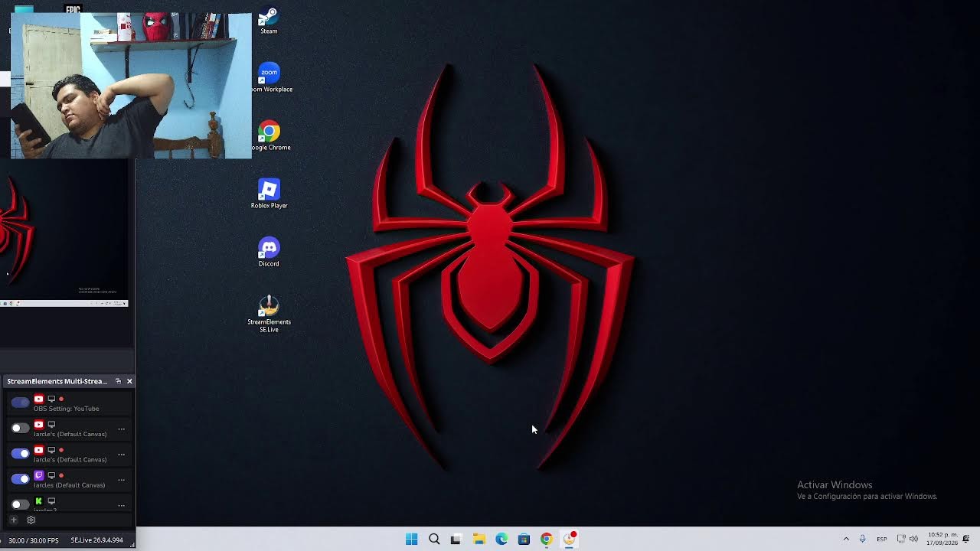Click the SE.Live 26.9.4.994 version text

(x=96, y=540)
